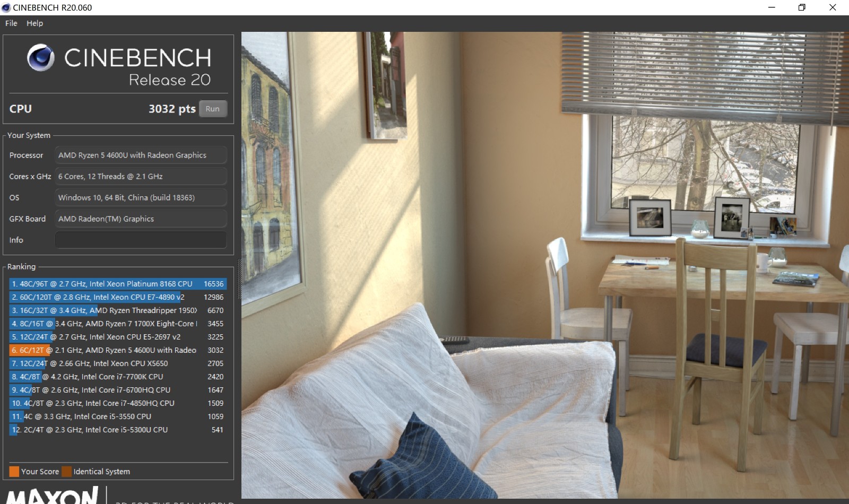The height and width of the screenshot is (504, 849).
Task: Click the Cinebench logo sphere icon
Action: click(41, 57)
